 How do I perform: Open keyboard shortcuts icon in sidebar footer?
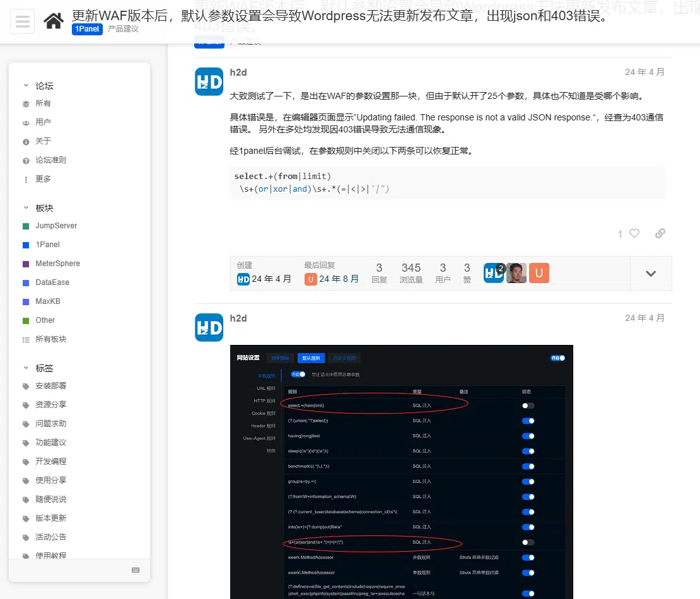point(136,570)
